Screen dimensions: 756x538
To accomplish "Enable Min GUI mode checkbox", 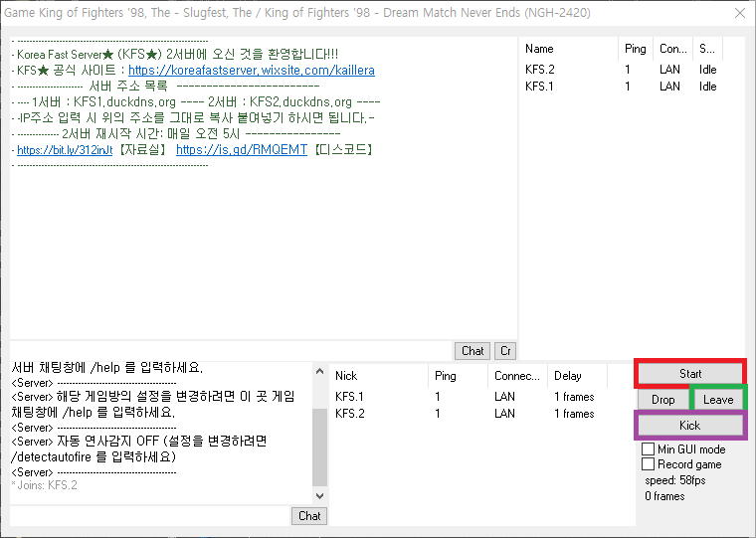I will (648, 449).
